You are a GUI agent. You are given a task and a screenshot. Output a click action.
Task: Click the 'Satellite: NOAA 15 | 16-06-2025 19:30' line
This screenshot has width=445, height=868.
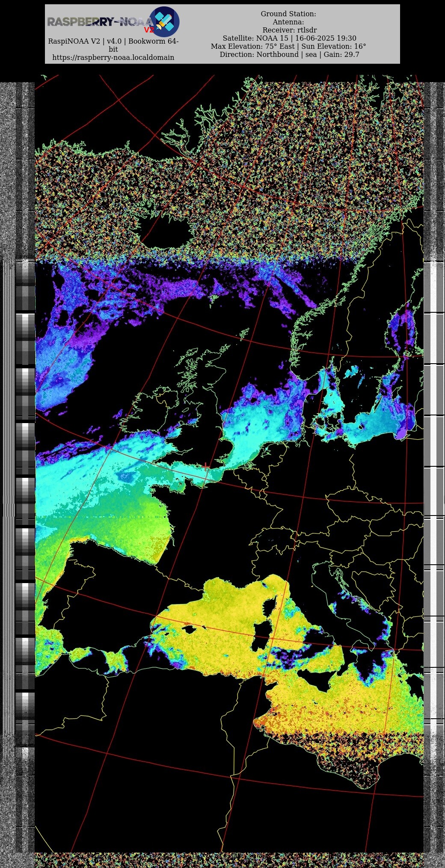[289, 38]
